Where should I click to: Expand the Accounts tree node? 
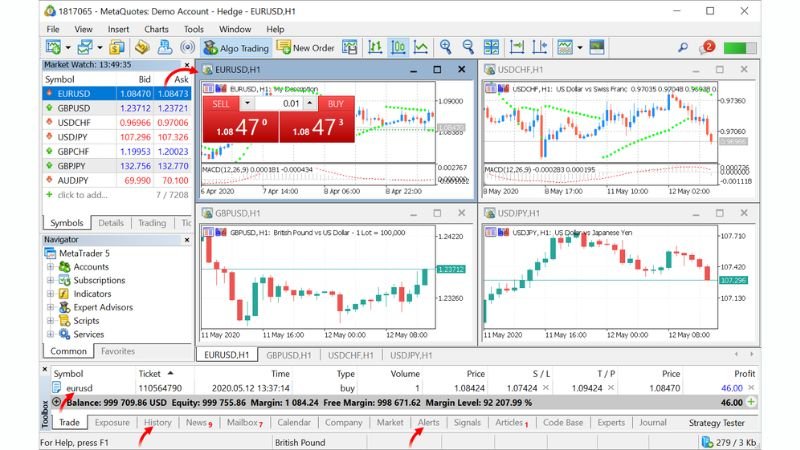(x=50, y=266)
